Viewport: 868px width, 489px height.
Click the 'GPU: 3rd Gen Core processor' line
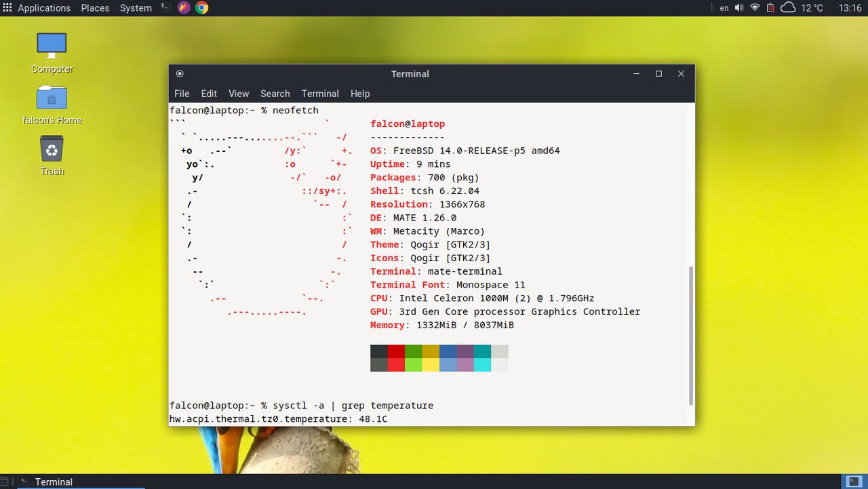(x=505, y=312)
